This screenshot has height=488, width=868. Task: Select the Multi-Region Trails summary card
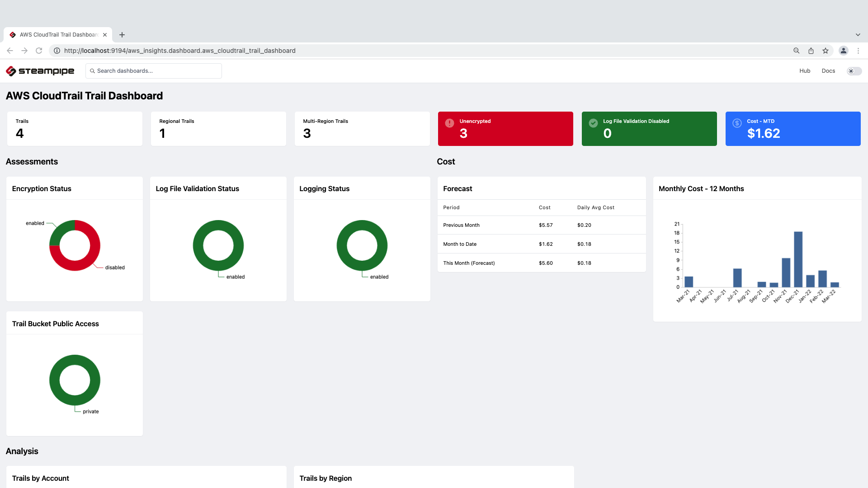(362, 128)
